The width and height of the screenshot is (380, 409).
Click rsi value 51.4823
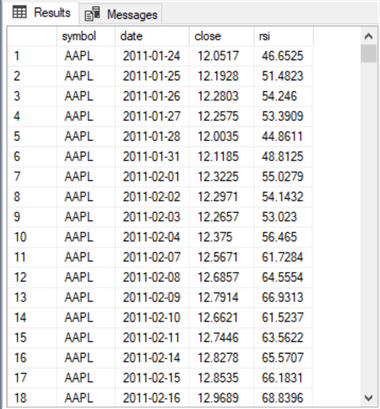283,76
